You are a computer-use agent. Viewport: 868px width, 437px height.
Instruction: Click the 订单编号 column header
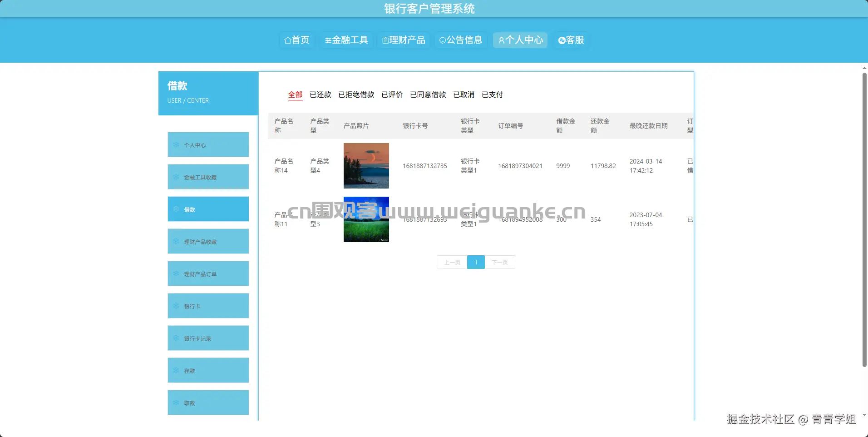[511, 126]
